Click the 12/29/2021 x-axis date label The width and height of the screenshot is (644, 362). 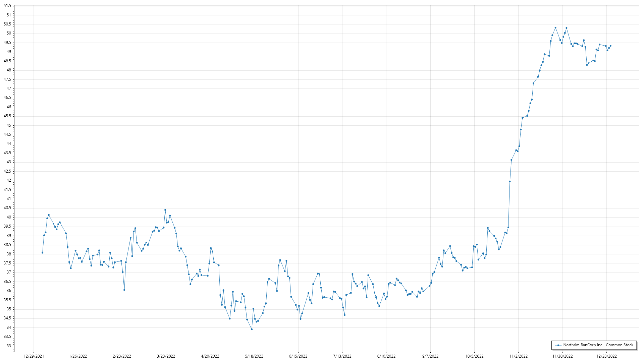click(x=34, y=356)
